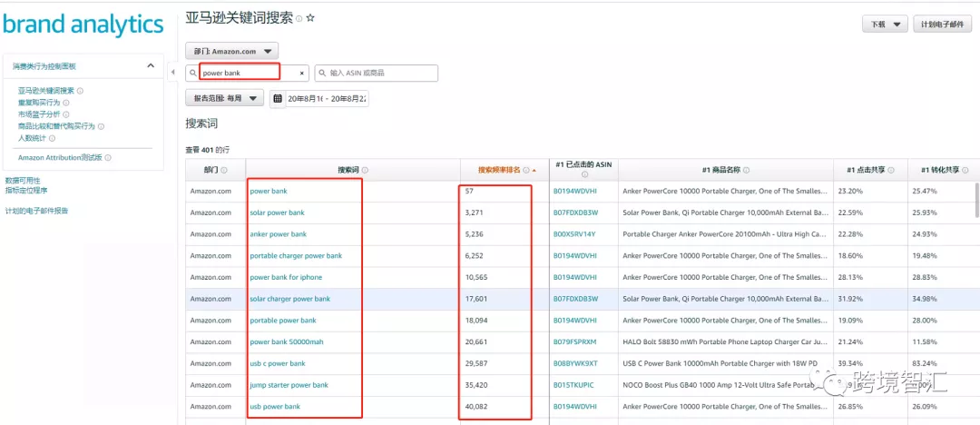The height and width of the screenshot is (425, 980).
Task: Open ASIN link B00X5RV14Y
Action: point(574,234)
